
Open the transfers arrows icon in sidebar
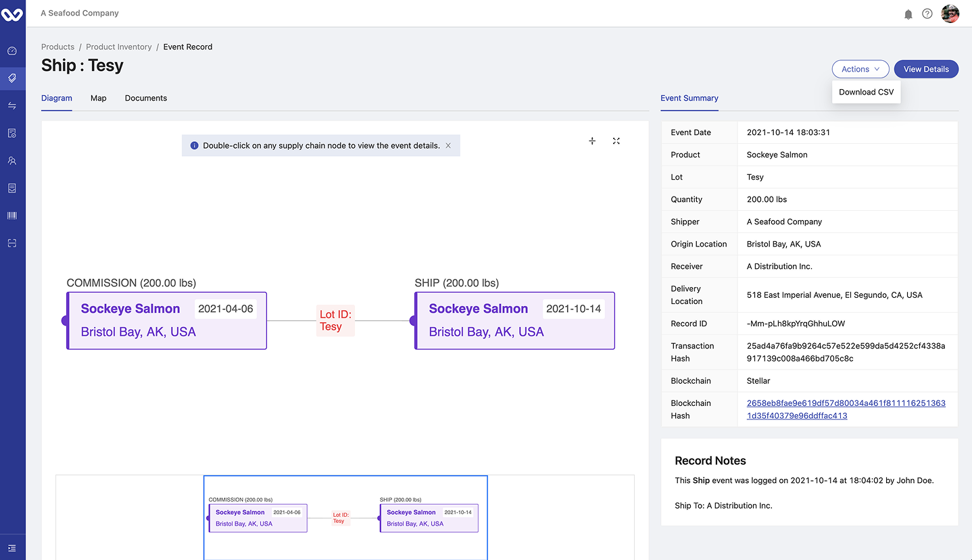(12, 106)
